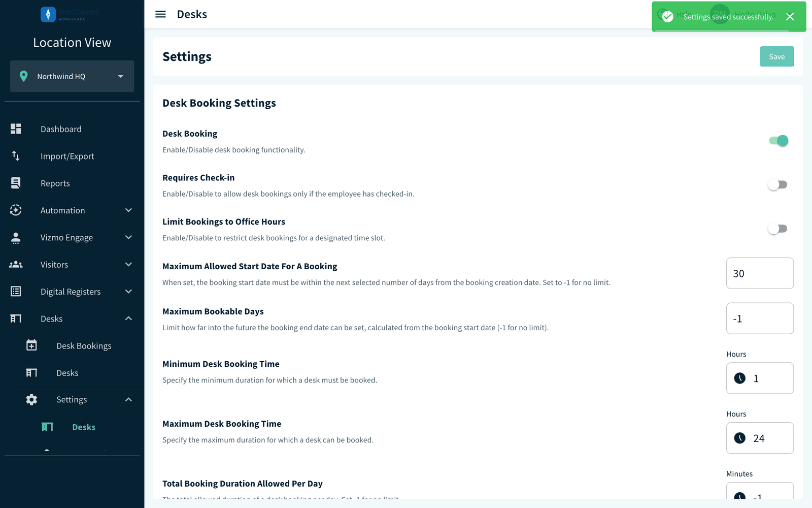The image size is (812, 508).
Task: Click the Northwind Workspace logo
Action: 69,14
